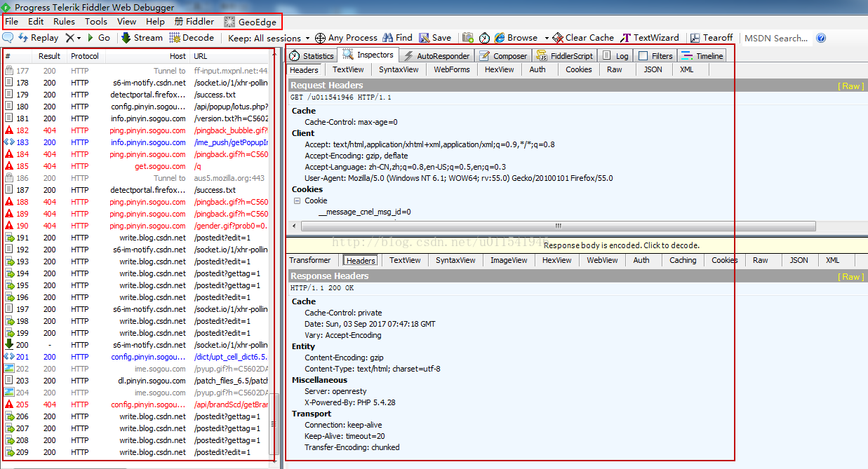Select request WebForms inspector tab
Image resolution: width=868 pixels, height=469 pixels.
[x=452, y=69]
